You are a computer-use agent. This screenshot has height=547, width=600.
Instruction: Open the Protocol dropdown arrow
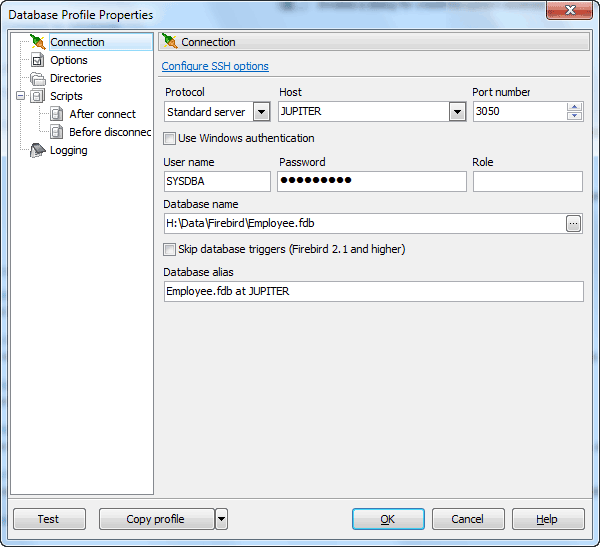(262, 112)
